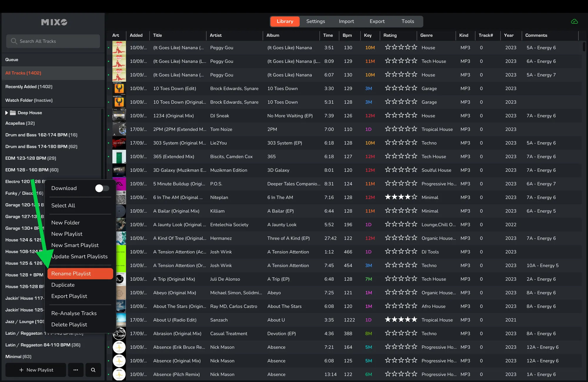Sort tracks by the Key column header

click(367, 35)
